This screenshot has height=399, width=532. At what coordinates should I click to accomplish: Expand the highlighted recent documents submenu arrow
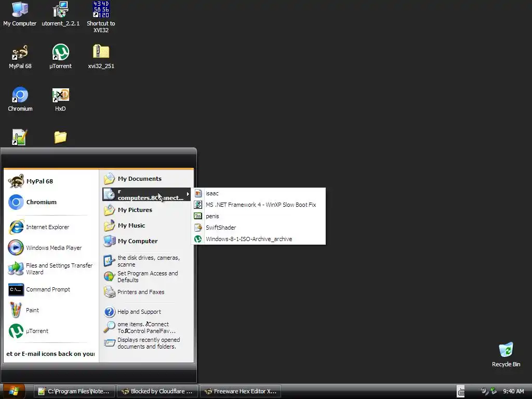188,194
